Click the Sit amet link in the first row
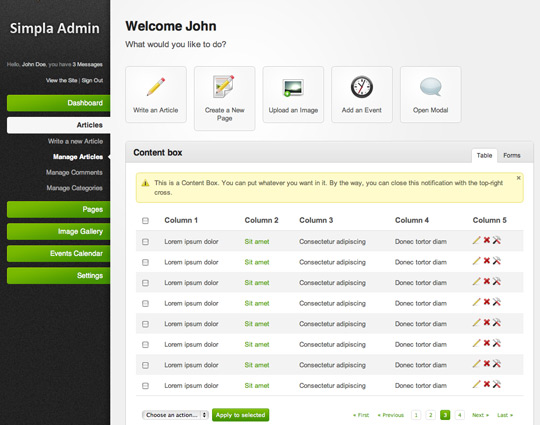Image resolution: width=540 pixels, height=425 pixels. [257, 242]
